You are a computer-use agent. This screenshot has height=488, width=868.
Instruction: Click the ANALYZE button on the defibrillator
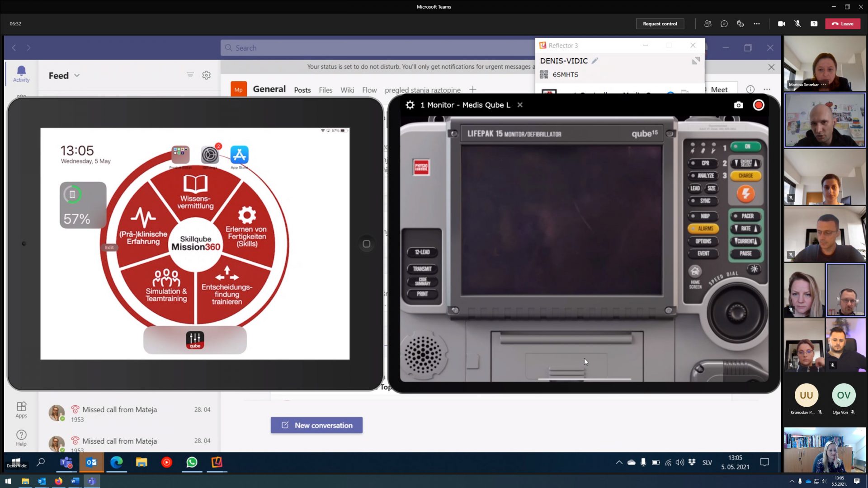point(703,176)
